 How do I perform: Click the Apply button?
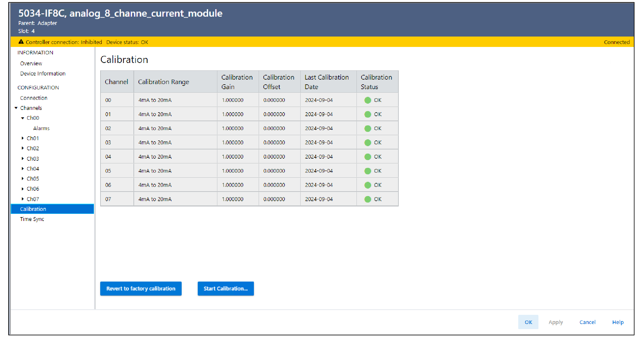[x=556, y=322]
